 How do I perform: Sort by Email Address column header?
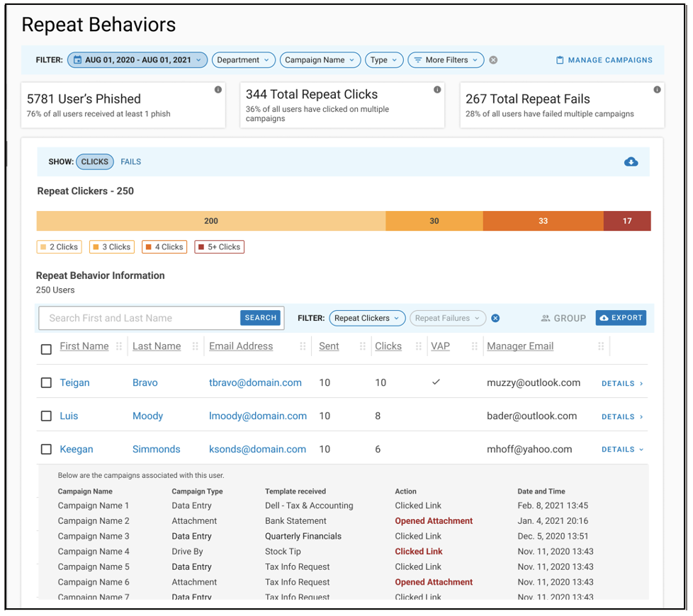241,346
